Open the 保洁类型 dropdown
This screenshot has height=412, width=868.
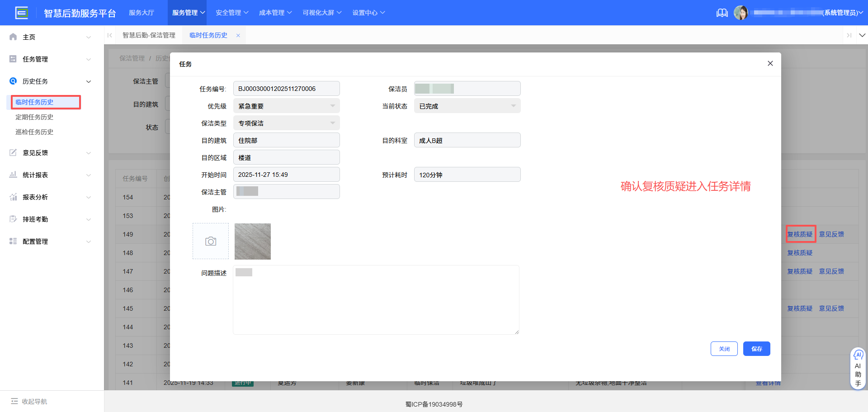coord(286,123)
